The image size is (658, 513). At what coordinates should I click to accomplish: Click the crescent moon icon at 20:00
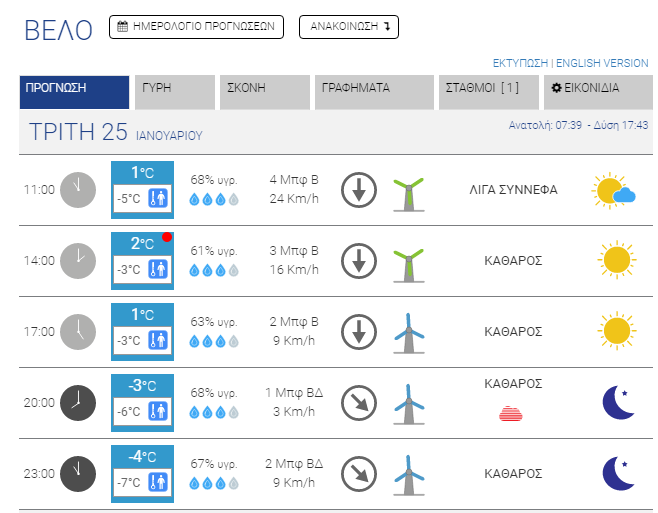(x=618, y=402)
